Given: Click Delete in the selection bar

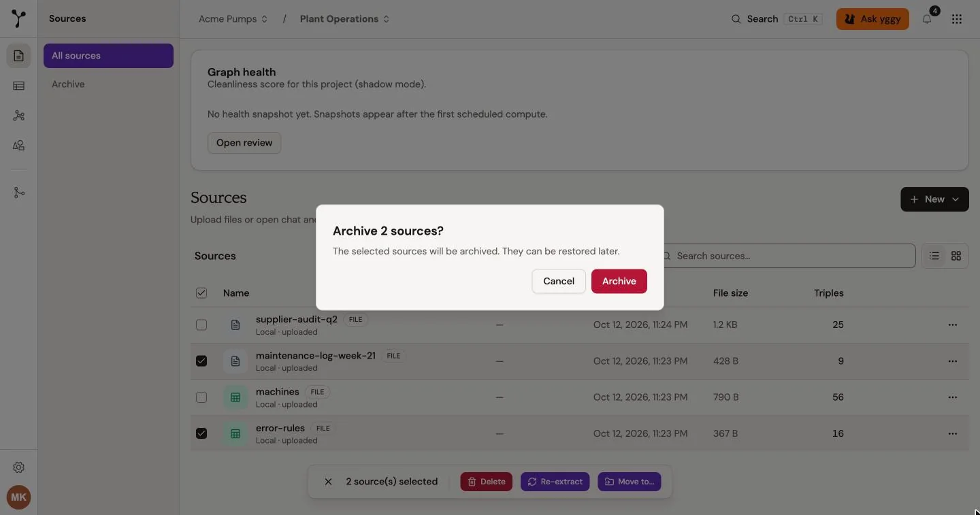Looking at the screenshot, I should (486, 482).
